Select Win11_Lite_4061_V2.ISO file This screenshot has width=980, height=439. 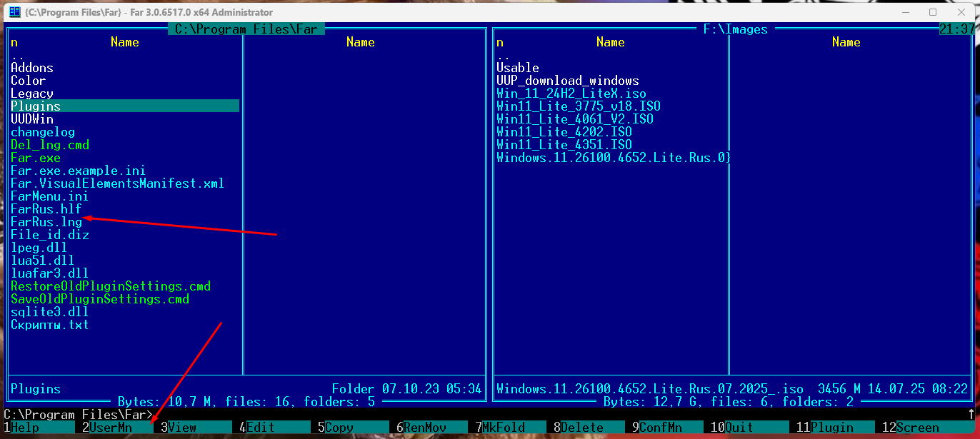575,119
